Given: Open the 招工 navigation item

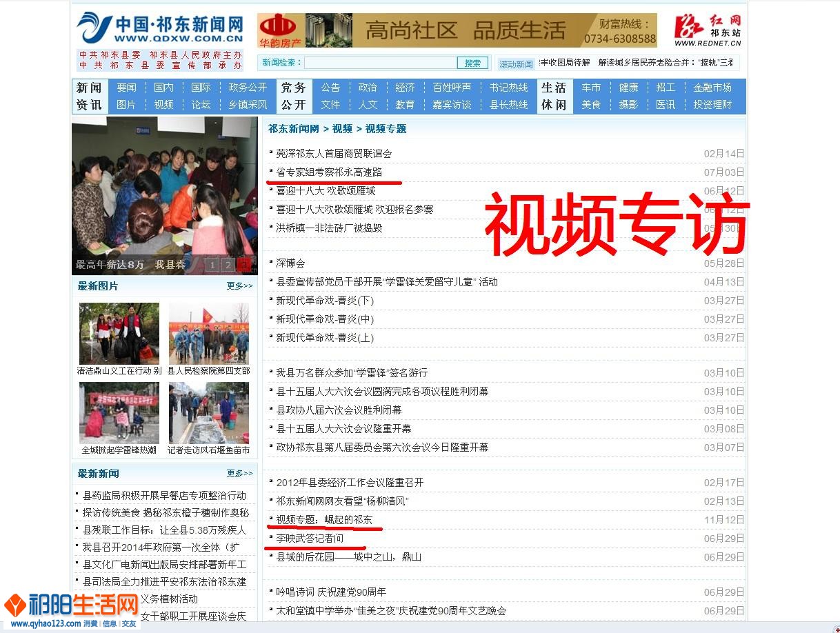Looking at the screenshot, I should pyautogui.click(x=666, y=88).
